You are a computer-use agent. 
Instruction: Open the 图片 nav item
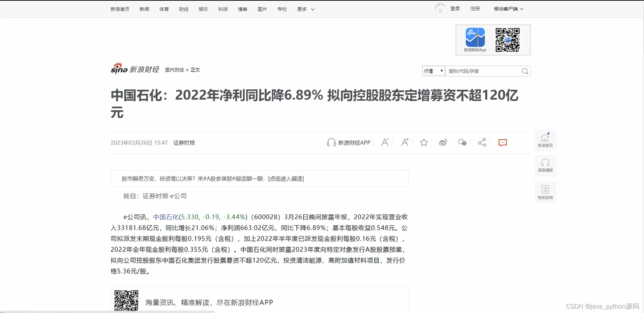click(262, 9)
